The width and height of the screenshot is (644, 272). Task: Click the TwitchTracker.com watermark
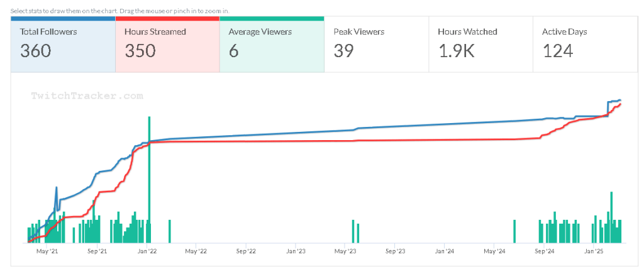click(87, 96)
